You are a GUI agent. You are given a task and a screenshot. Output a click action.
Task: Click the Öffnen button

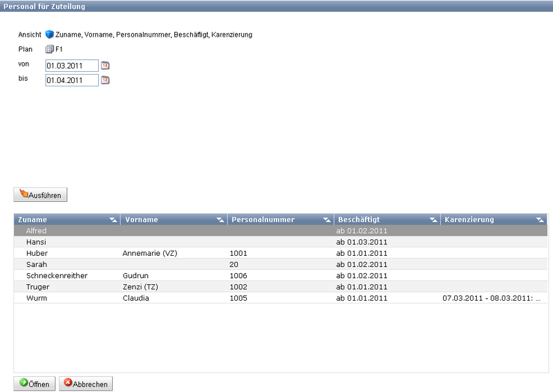click(35, 384)
